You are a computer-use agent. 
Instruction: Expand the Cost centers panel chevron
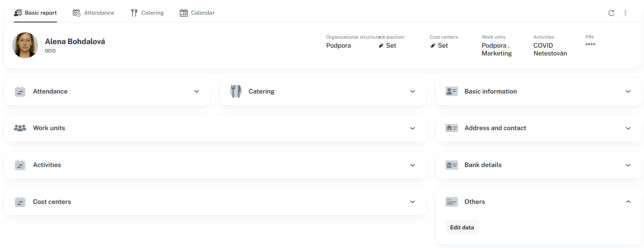point(412,202)
